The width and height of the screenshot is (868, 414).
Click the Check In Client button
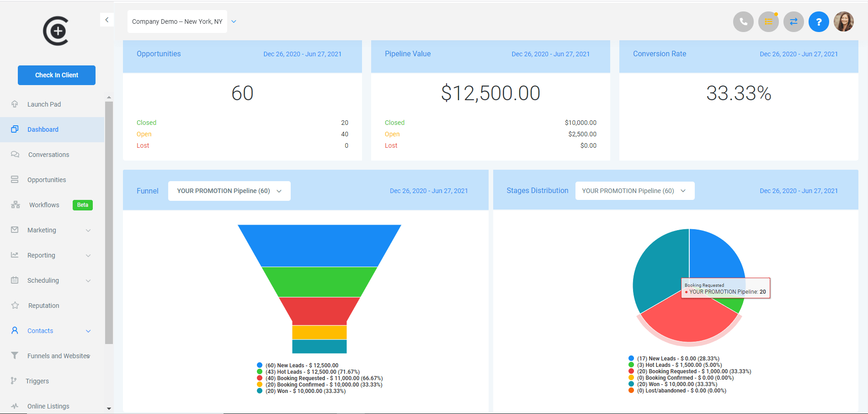pos(57,75)
